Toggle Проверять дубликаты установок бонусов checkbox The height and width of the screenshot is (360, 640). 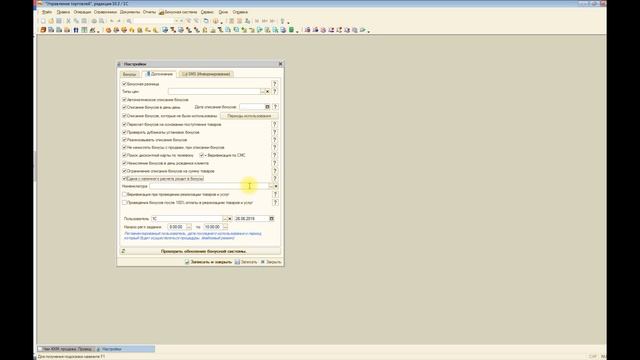pyautogui.click(x=124, y=132)
